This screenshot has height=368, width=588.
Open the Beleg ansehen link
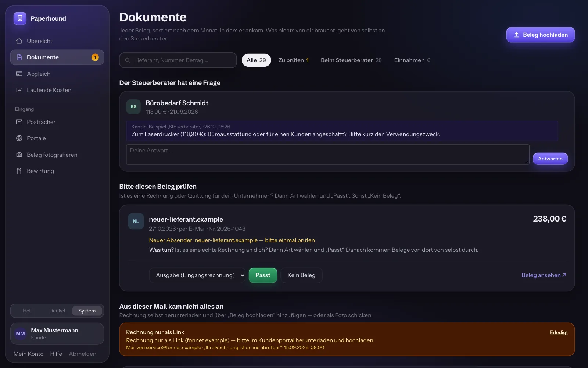click(544, 275)
